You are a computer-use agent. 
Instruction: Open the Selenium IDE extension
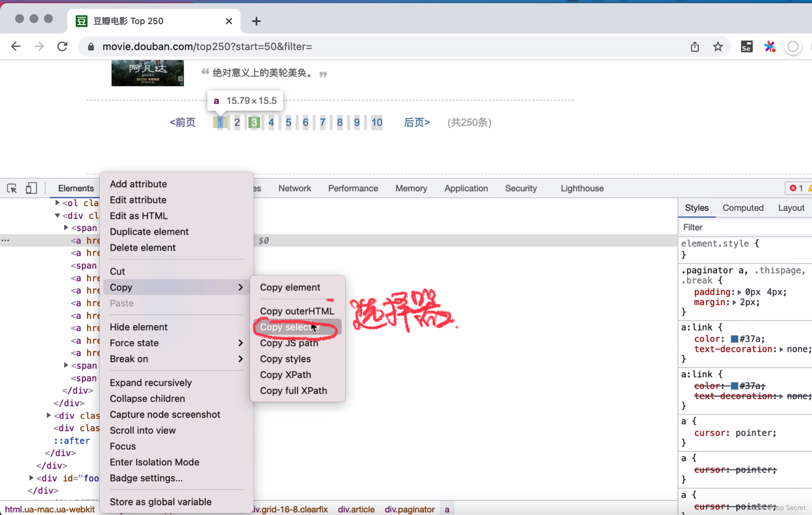(747, 46)
